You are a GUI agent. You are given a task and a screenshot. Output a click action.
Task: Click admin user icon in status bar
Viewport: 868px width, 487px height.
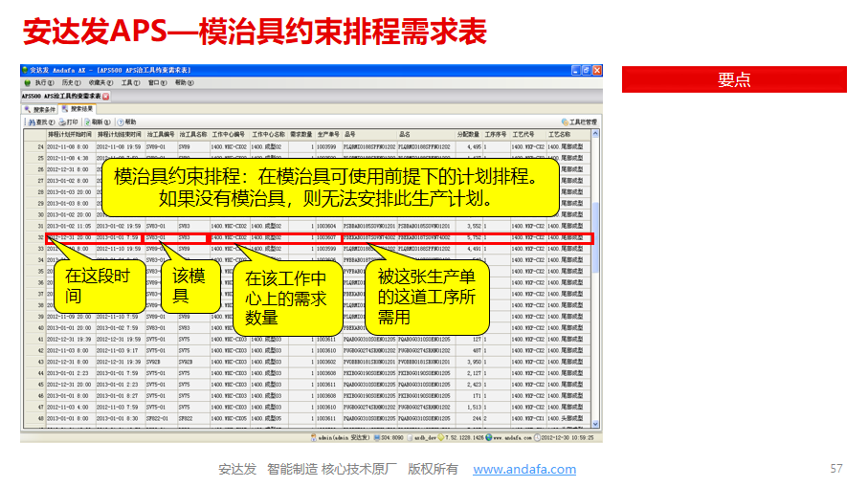pyautogui.click(x=313, y=438)
